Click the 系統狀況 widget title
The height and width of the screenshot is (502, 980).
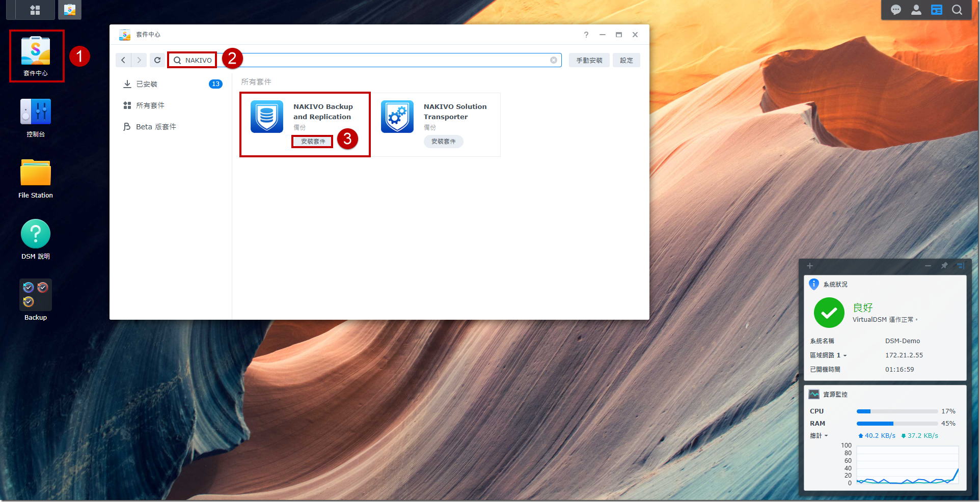coord(835,285)
